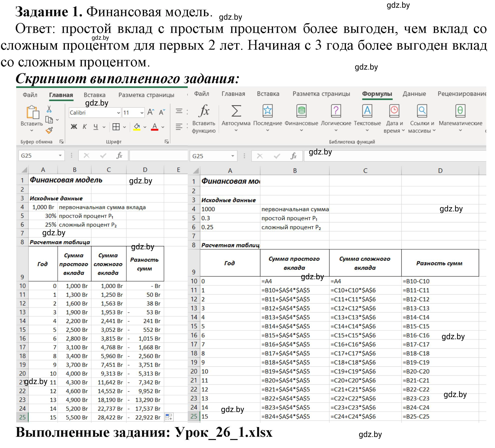The image size is (495, 448).
Task: Decrease font size with smaller A icon
Action: [162, 112]
